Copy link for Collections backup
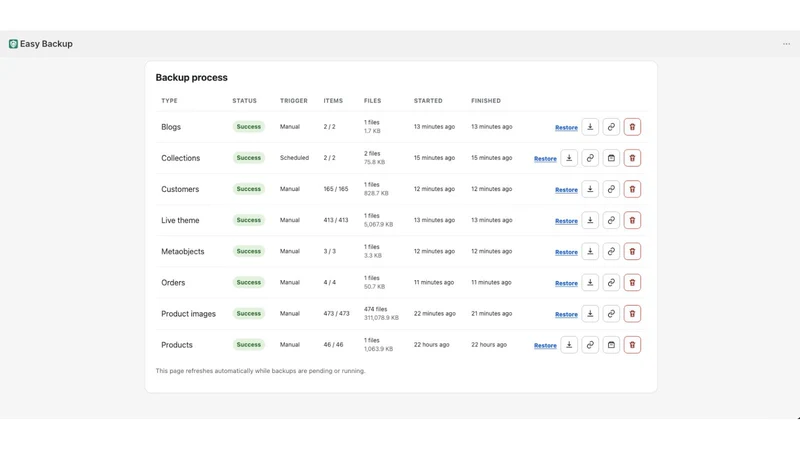 [x=590, y=158]
